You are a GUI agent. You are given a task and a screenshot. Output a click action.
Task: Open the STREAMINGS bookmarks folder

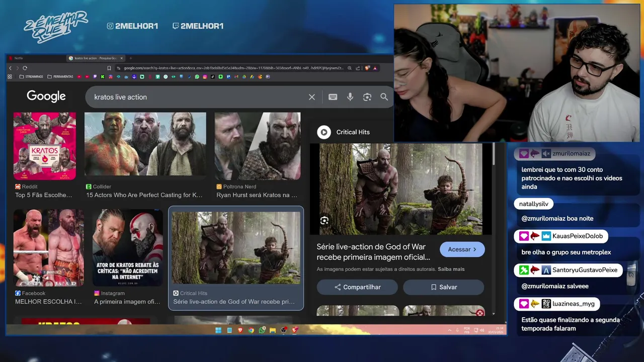[31, 77]
